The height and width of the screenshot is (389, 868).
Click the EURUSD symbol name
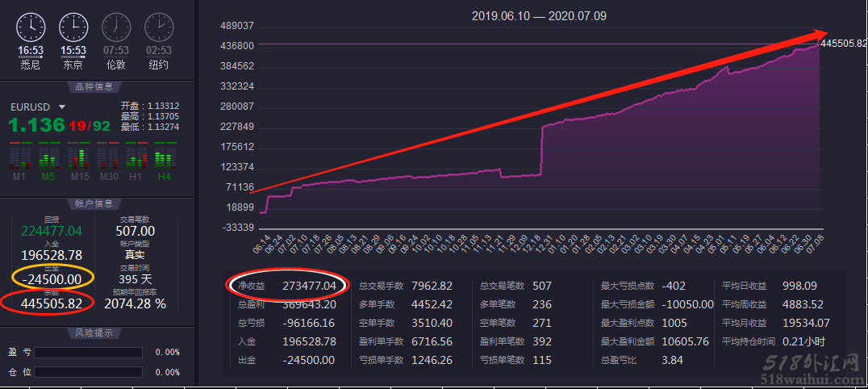pos(31,107)
